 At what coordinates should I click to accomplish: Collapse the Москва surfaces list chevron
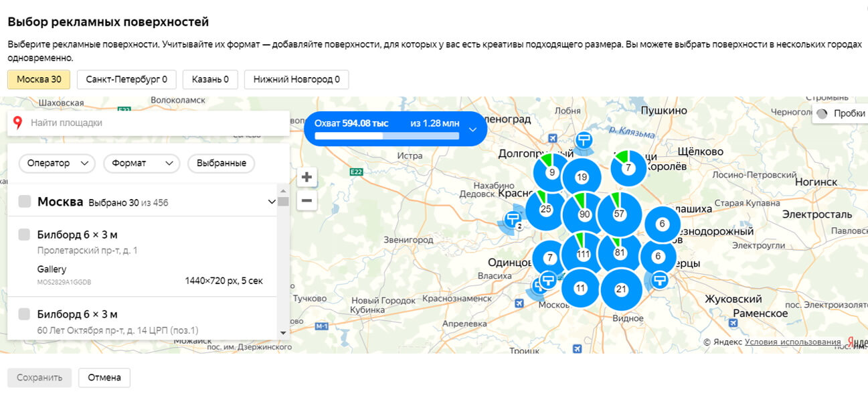pos(271,201)
